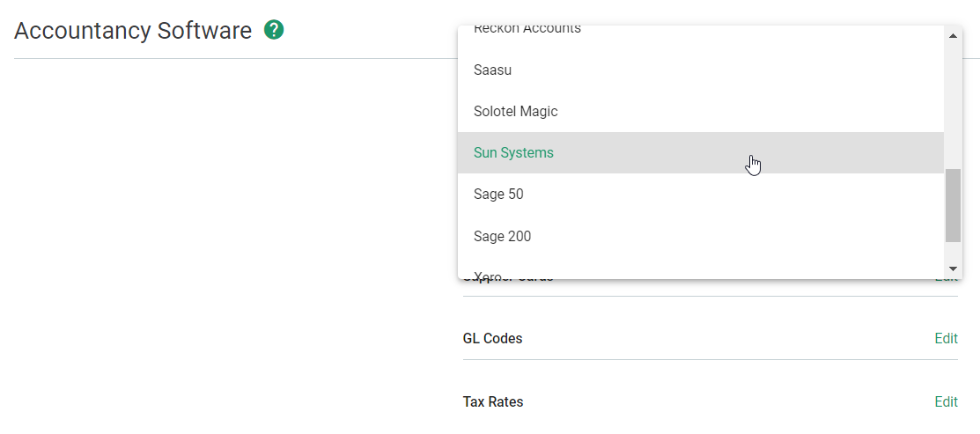
Task: Click the scrollbar track above the thumb
Action: point(952,106)
